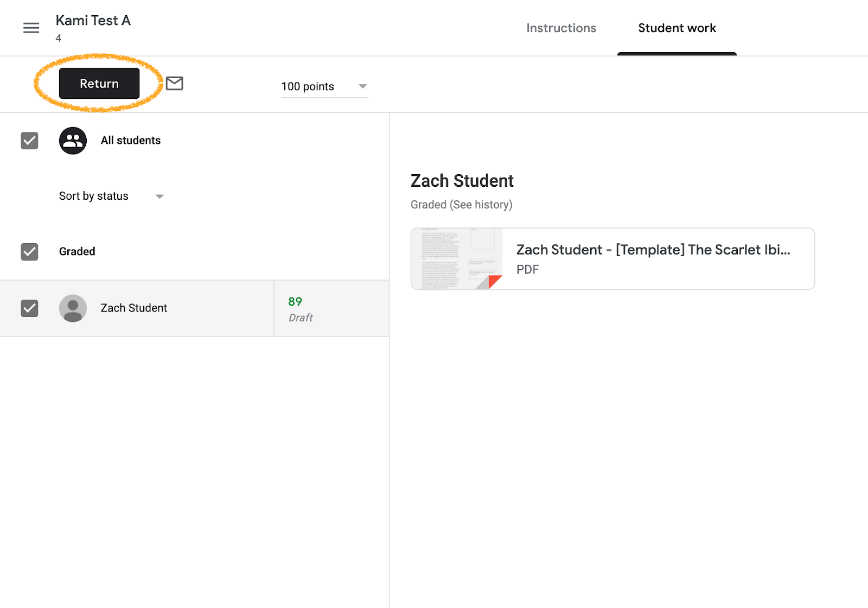868x608 pixels.
Task: Expand the Sort by status dropdown
Action: pos(111,196)
